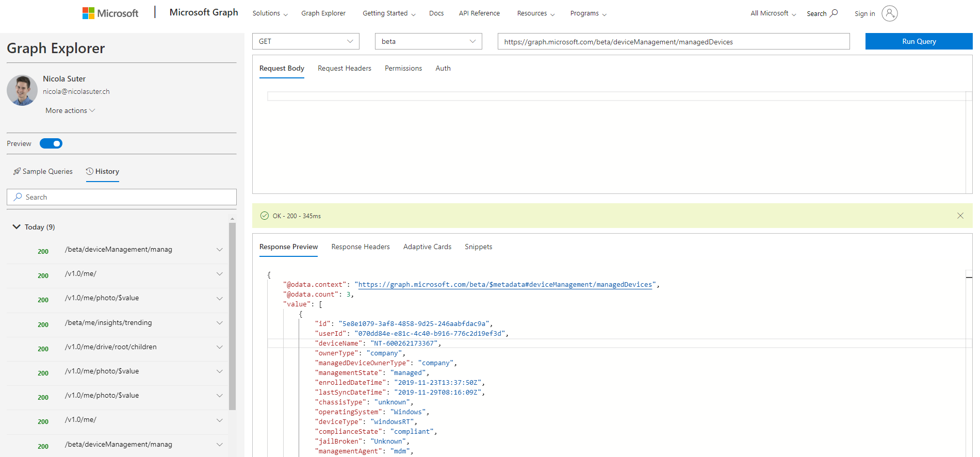
Task: Expand first /beta/deviceManagement/manag history entry
Action: coord(219,250)
